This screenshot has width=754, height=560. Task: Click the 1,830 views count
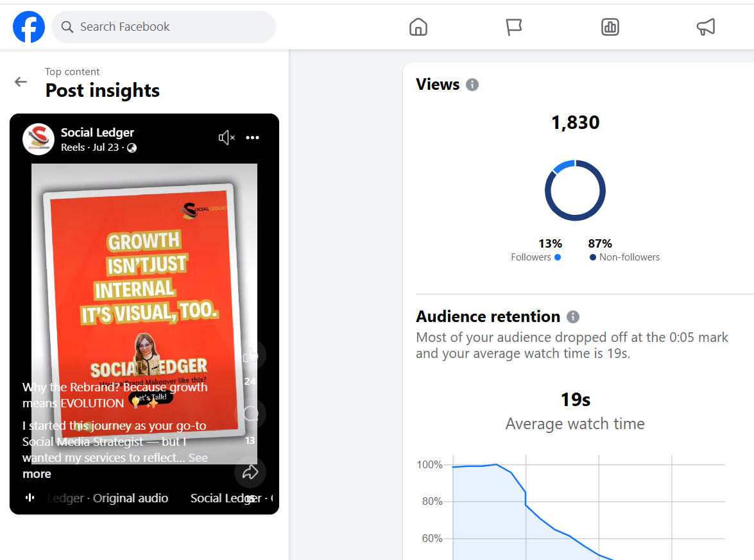(575, 123)
